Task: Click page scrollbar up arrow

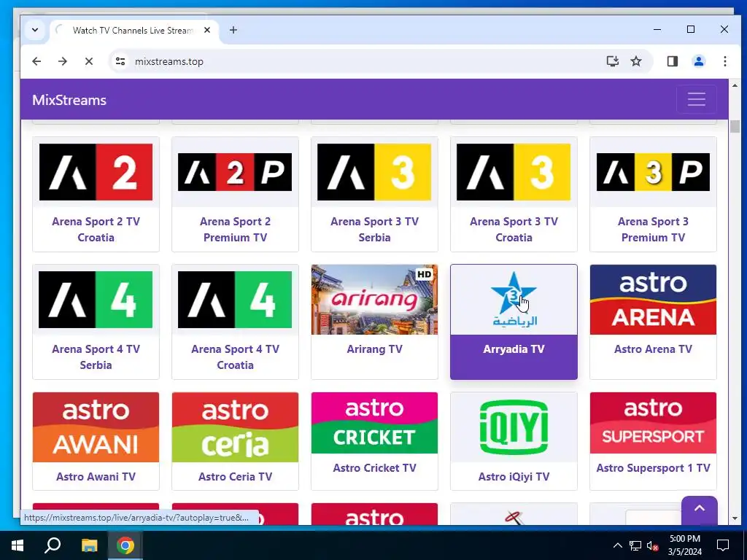Action: click(735, 86)
